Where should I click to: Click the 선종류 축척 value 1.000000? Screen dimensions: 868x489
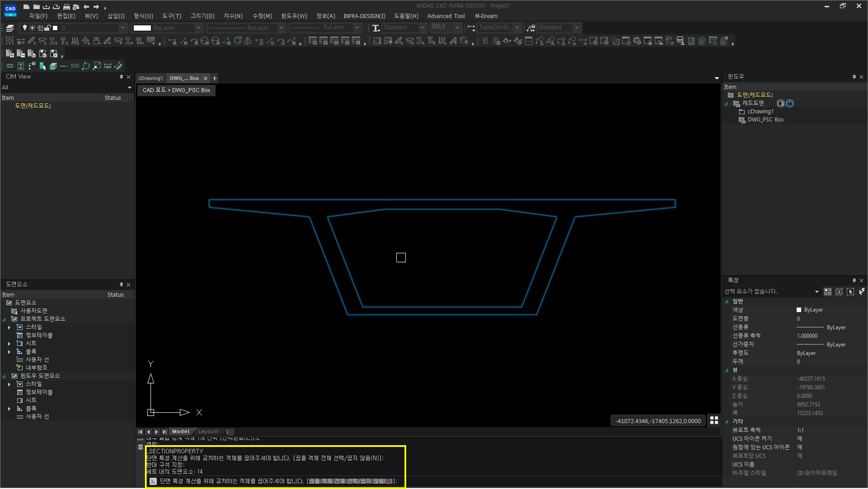(x=807, y=336)
